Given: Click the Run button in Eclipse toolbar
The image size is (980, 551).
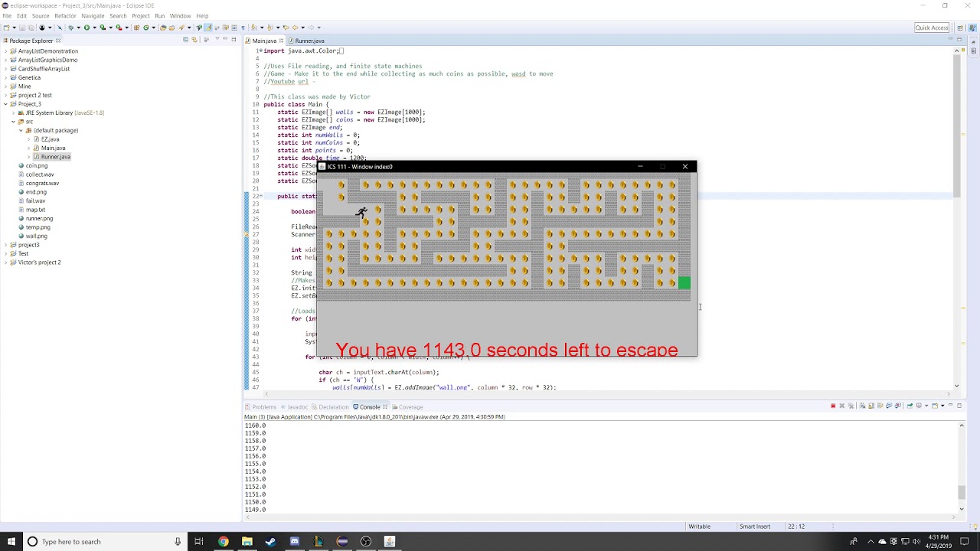Looking at the screenshot, I should (87, 28).
